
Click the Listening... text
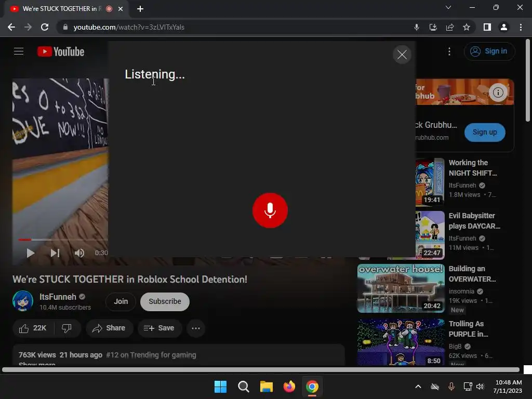click(155, 74)
